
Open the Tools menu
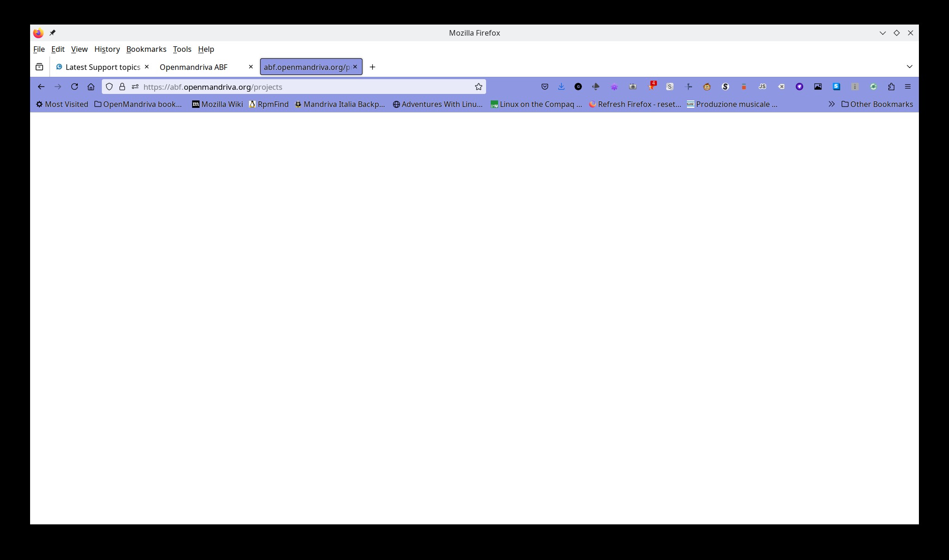(x=182, y=49)
